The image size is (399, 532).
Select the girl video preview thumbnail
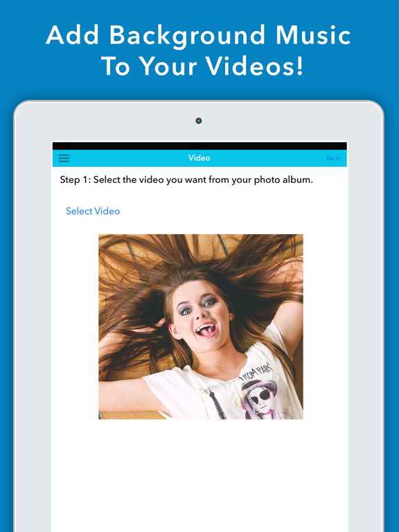201,327
